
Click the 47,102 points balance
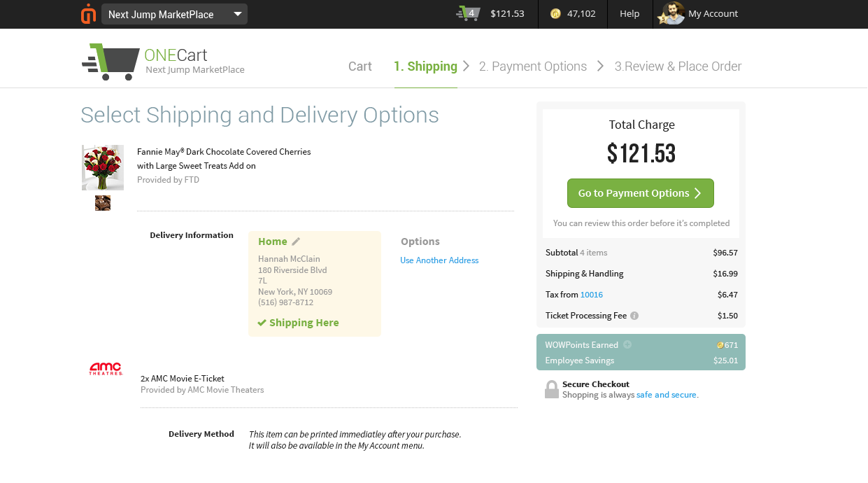(x=581, y=13)
